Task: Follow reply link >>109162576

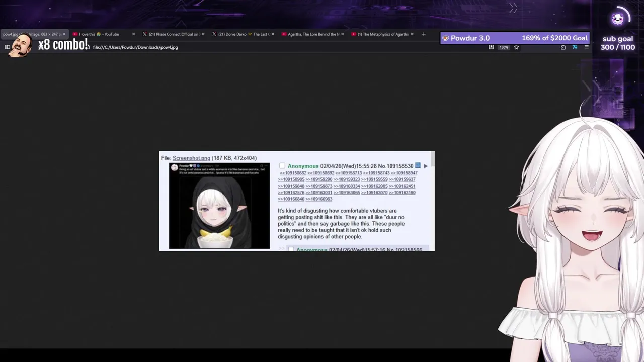Action: tap(291, 193)
